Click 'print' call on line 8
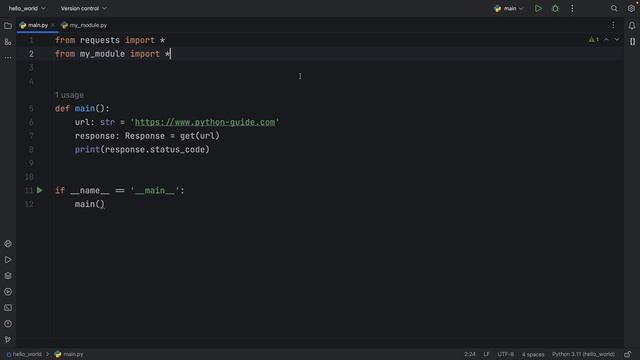This screenshot has width=640, height=360. pyautogui.click(x=87, y=150)
